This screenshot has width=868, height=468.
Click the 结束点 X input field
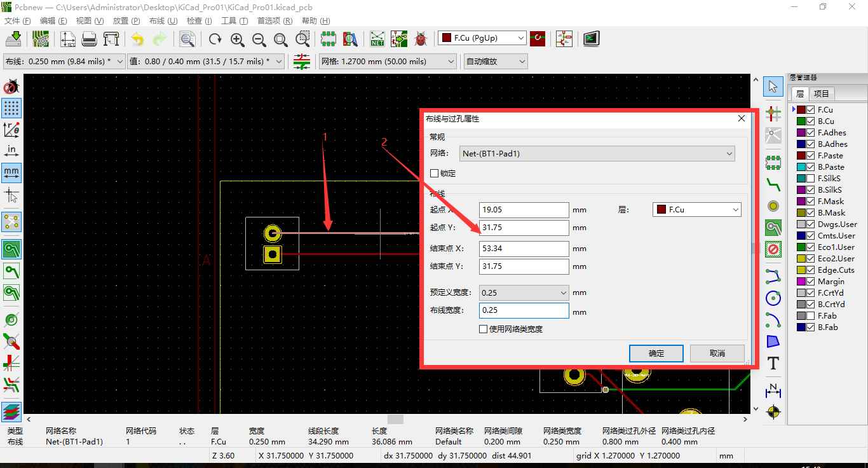(524, 249)
